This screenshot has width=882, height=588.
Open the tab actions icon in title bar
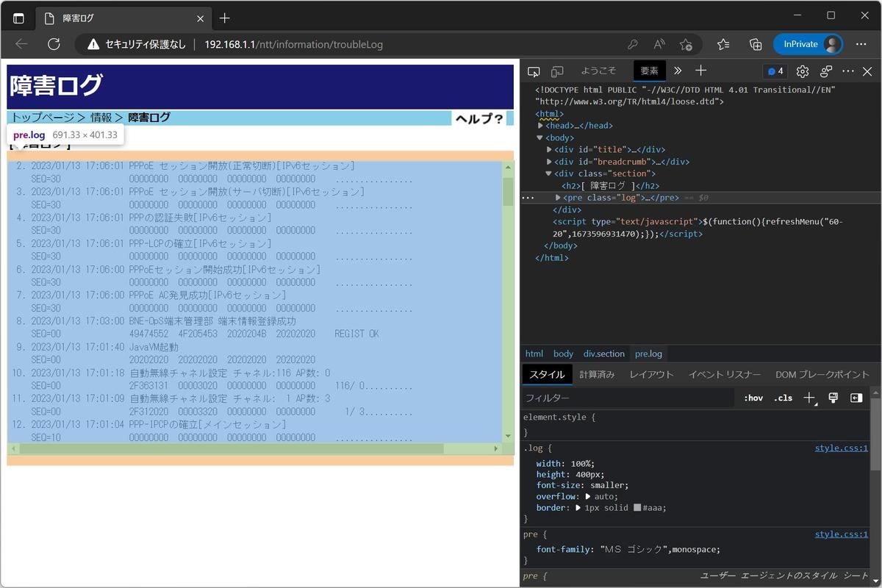[x=19, y=18]
